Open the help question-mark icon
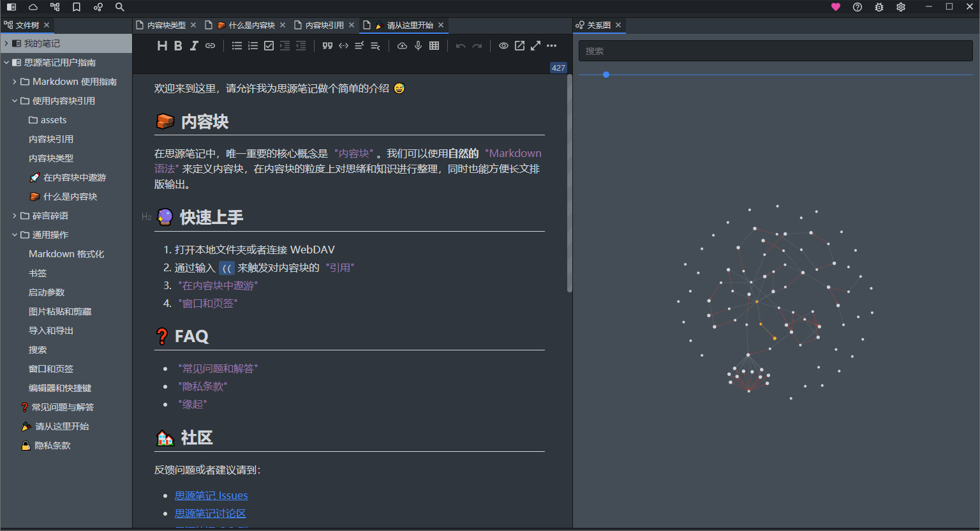The image size is (980, 531). pos(857,7)
